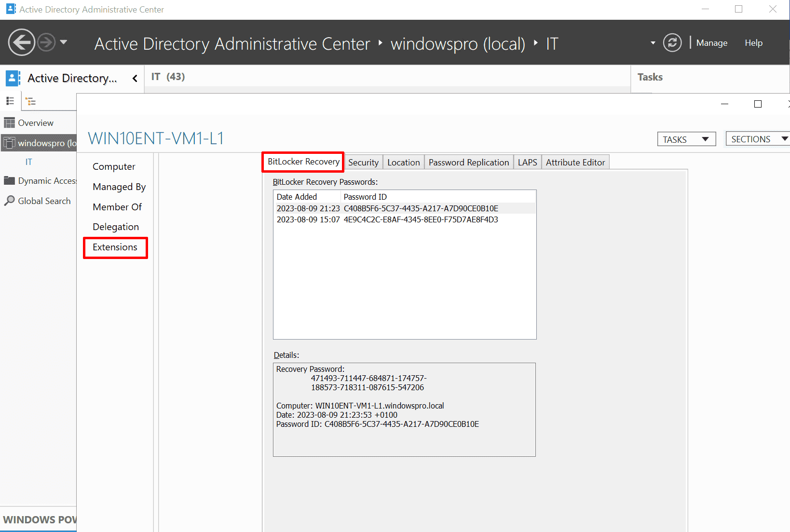Viewport: 790px width, 532px height.
Task: Open the Dynamic Access Control folder icon
Action: [10, 180]
